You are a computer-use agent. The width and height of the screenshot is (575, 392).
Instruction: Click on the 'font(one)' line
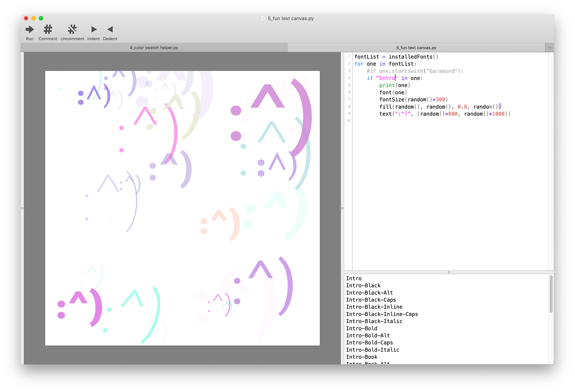pos(393,93)
